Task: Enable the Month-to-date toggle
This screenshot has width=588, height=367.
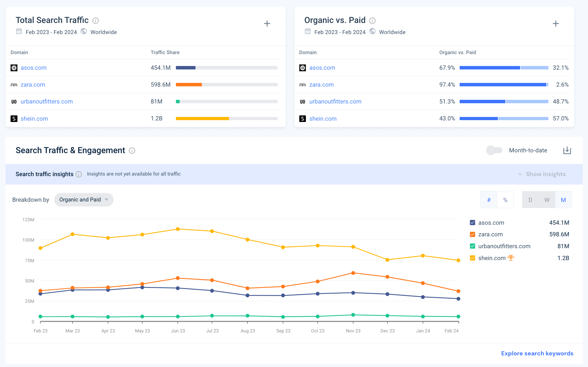Action: [x=494, y=150]
